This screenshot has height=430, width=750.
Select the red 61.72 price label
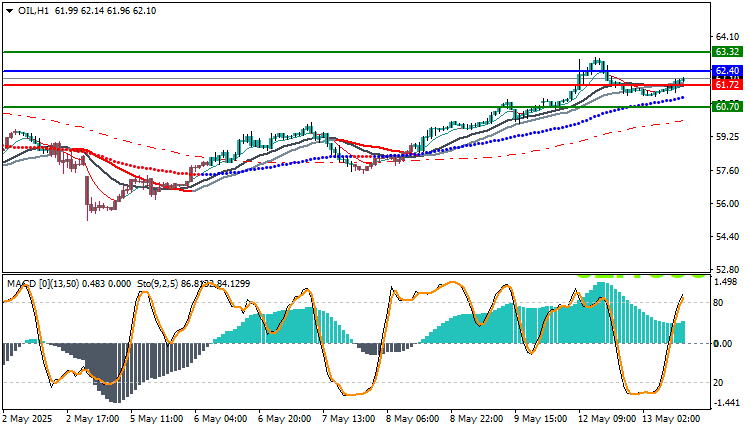[x=727, y=85]
